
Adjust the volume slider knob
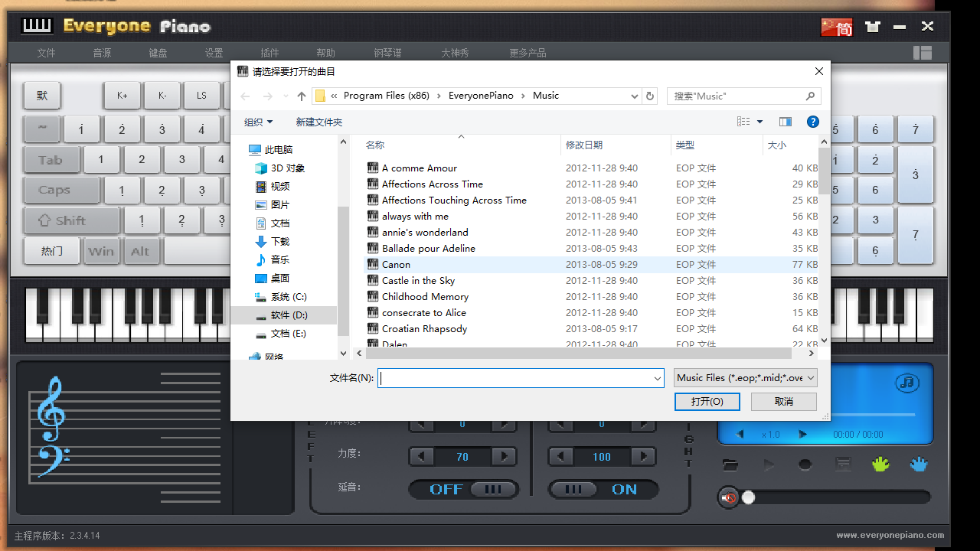[x=748, y=497]
